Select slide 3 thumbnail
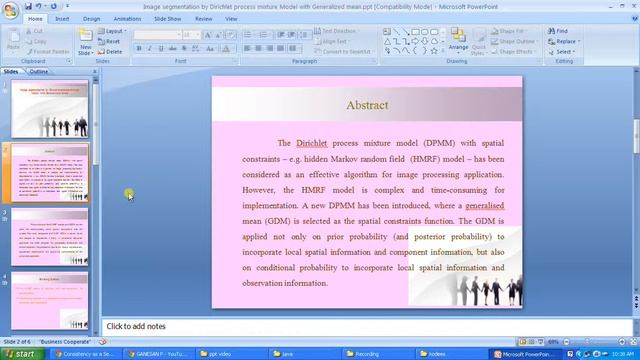640x360 pixels. (49, 237)
